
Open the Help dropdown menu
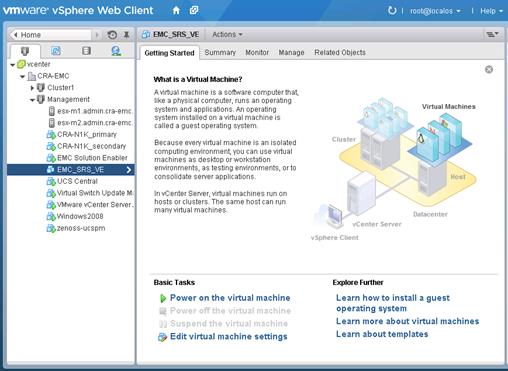(x=491, y=11)
